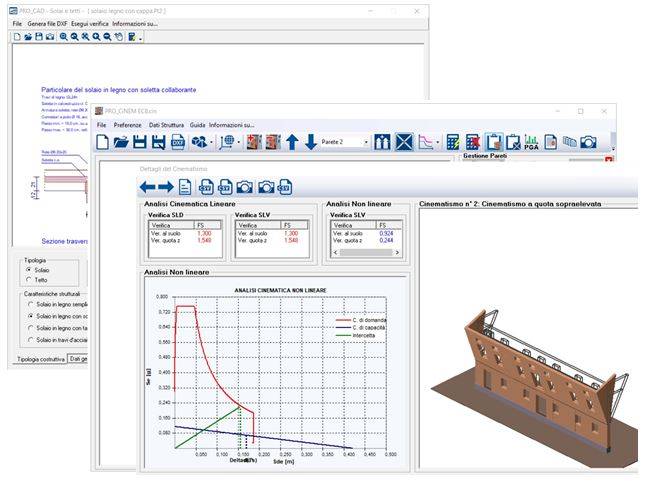Open the Parete 2 wall combo box
The image size is (660, 481).
point(344,142)
